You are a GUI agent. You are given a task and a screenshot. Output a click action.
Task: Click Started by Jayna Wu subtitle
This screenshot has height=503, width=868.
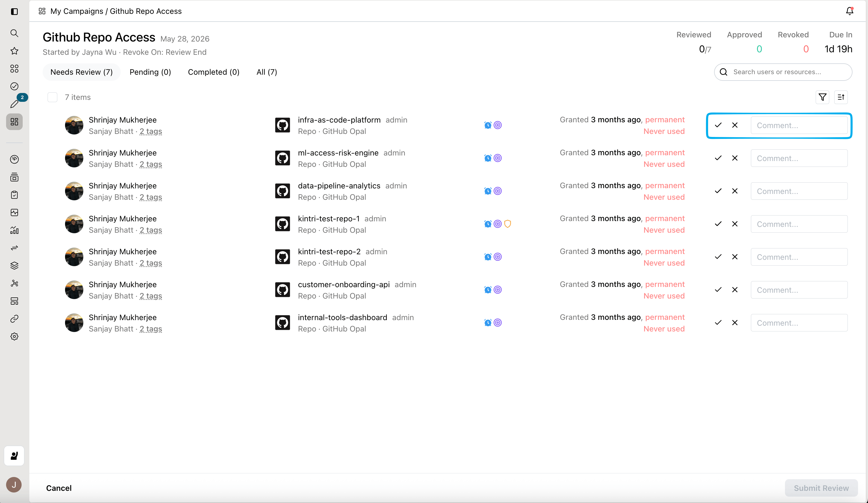pos(79,52)
